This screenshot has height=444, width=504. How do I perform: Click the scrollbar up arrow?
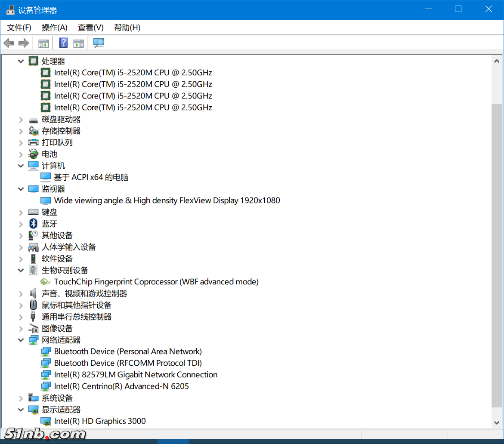click(x=497, y=61)
